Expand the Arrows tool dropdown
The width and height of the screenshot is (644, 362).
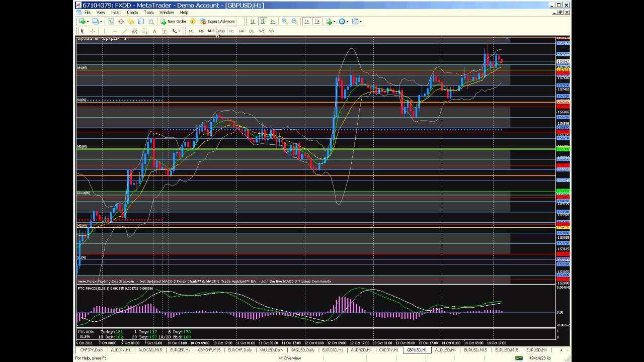[180, 31]
